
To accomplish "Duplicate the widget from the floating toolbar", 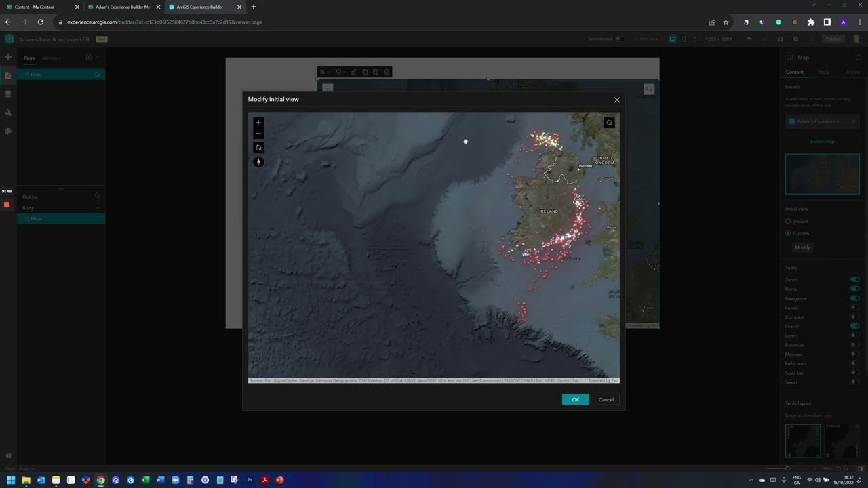I will coord(365,72).
